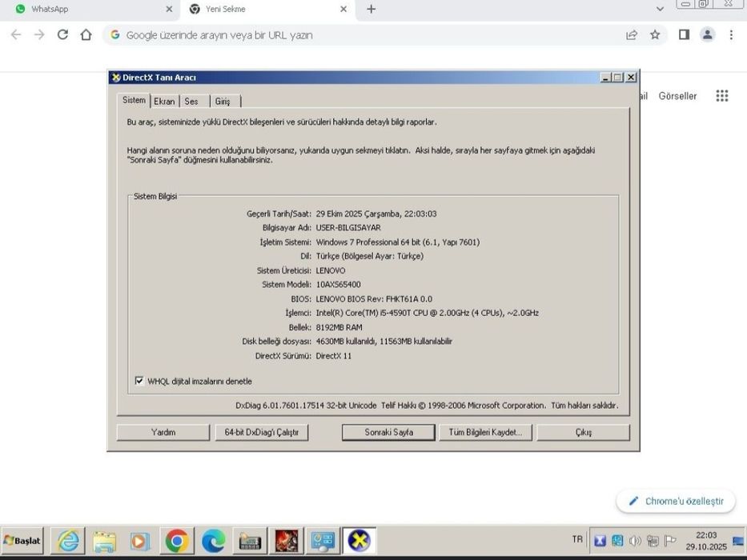The height and width of the screenshot is (560, 747).
Task: Toggle Chrome side panel icon
Action: (x=684, y=34)
